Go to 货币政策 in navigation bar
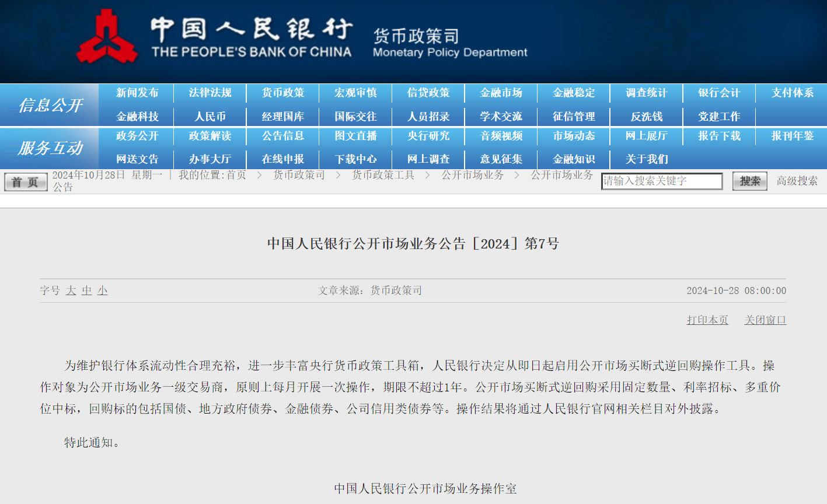Screen dimensions: 827x504 pos(283,93)
